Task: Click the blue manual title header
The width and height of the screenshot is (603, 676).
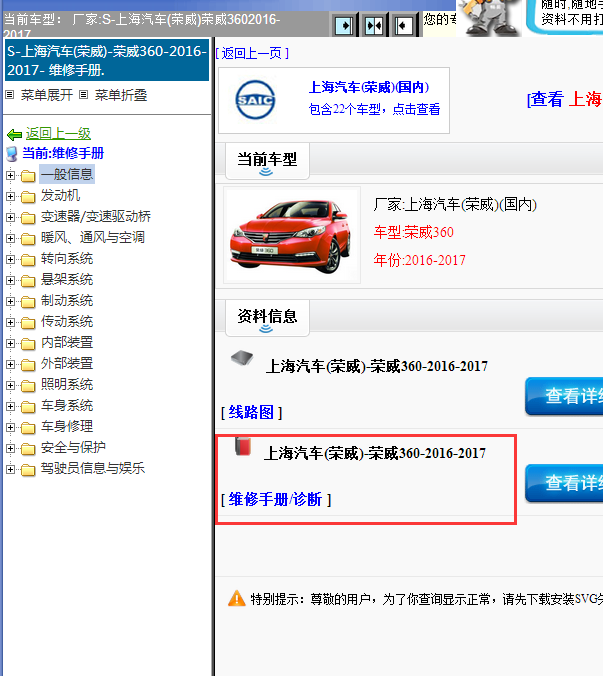Action: (x=107, y=60)
